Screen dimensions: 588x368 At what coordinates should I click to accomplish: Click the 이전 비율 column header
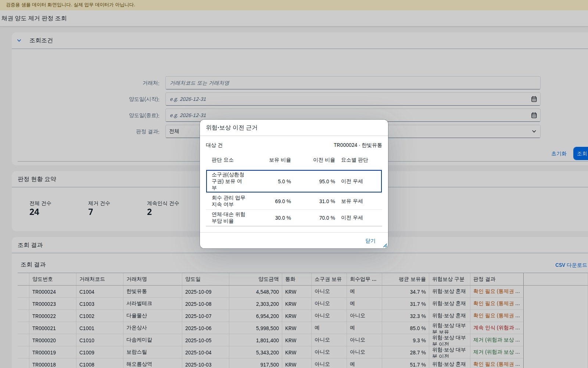324,160
